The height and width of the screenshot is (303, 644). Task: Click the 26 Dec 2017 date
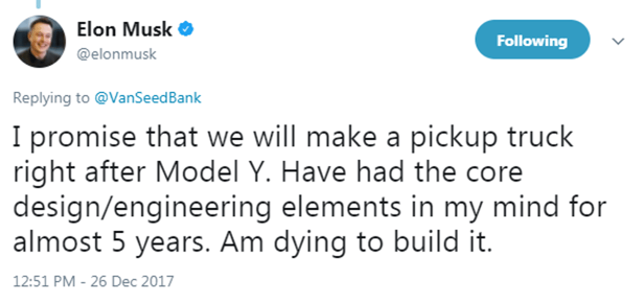[x=131, y=279]
